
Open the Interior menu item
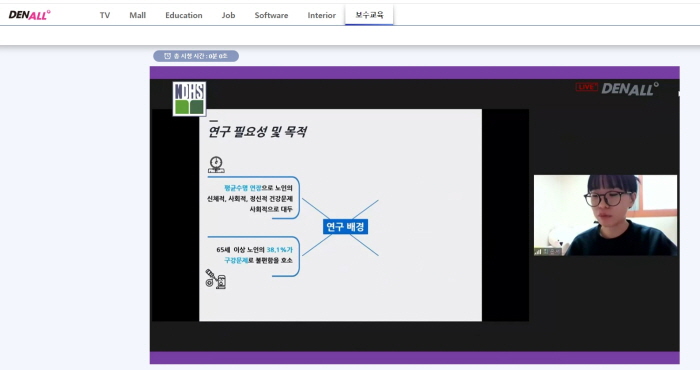click(x=321, y=15)
